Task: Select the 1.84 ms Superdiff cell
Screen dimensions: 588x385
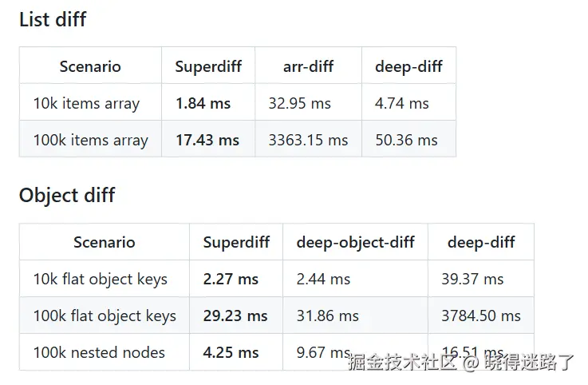Action: tap(203, 103)
